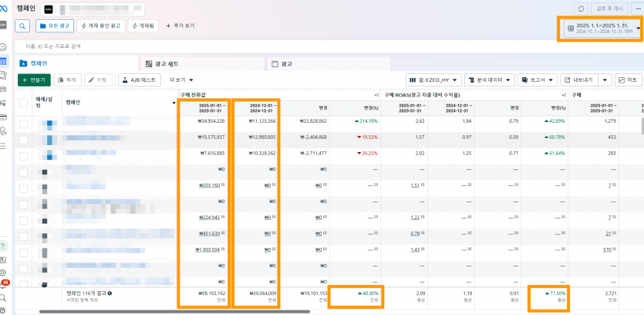The image size is (644, 315).
Task: Switch to the 광고 tab
Action: [x=329, y=64]
